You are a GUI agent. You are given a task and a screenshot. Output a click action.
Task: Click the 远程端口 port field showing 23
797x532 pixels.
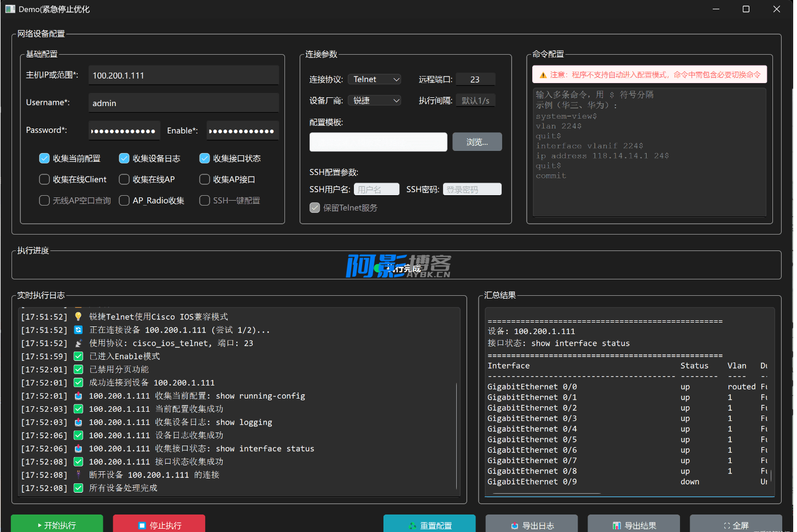point(475,79)
